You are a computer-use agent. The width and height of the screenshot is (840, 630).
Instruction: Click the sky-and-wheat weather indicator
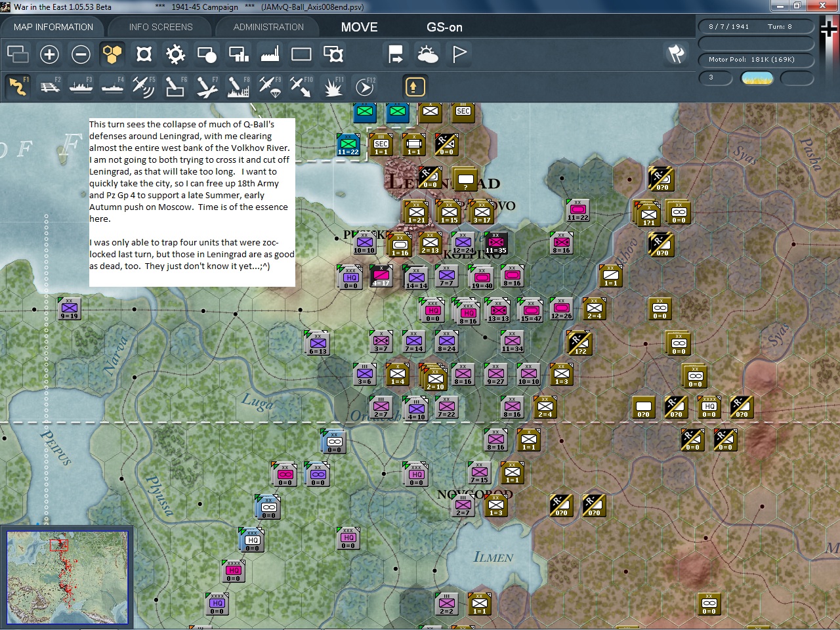point(757,78)
